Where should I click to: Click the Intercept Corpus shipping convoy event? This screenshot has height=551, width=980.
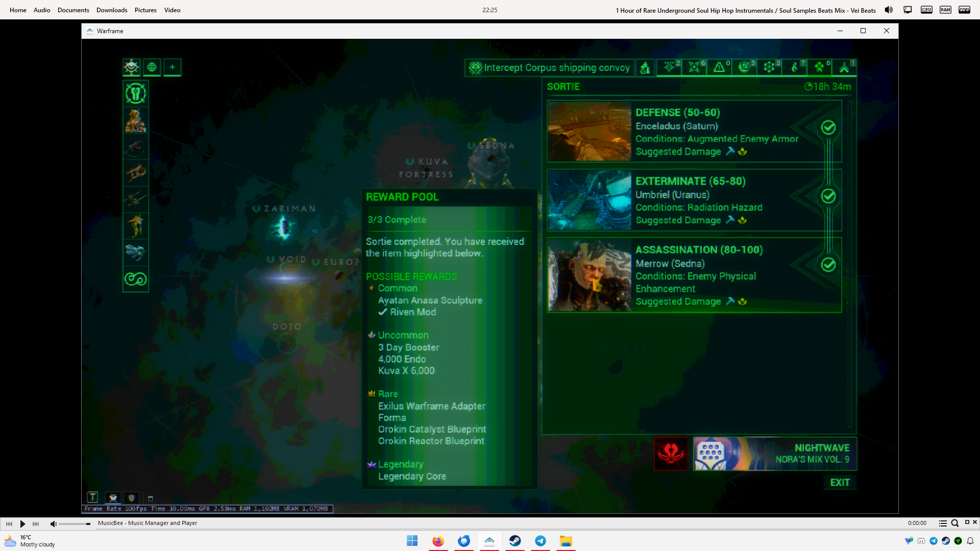(x=550, y=67)
